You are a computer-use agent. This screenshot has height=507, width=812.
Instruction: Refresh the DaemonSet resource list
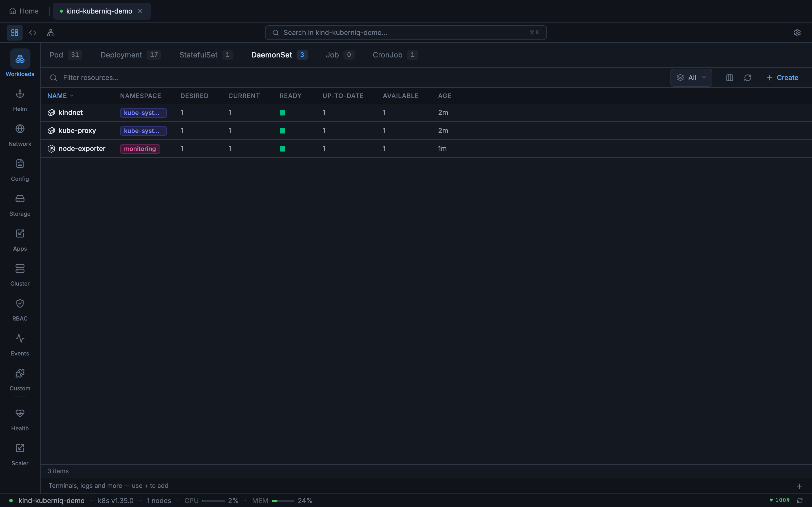click(748, 77)
